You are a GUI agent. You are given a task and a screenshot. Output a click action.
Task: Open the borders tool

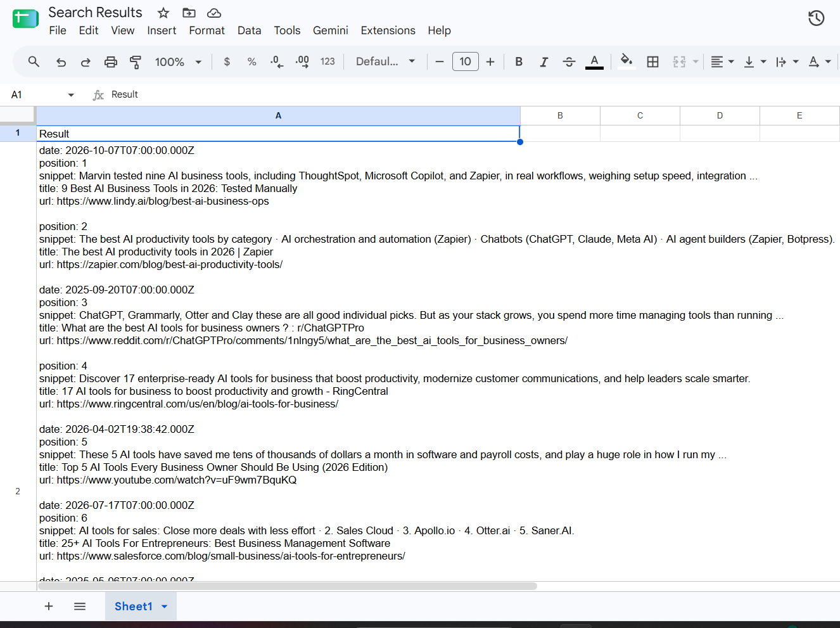652,61
